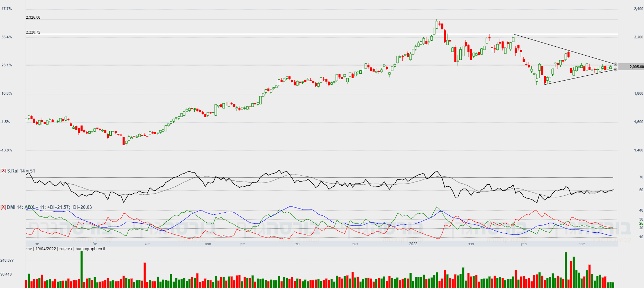
Task: Click the אפר month marker on the time axis
Action: [581, 244]
